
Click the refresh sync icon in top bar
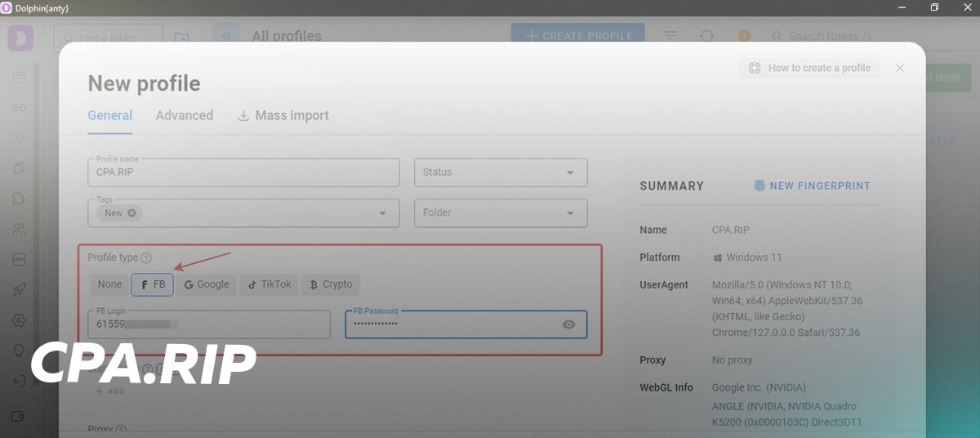(x=707, y=36)
